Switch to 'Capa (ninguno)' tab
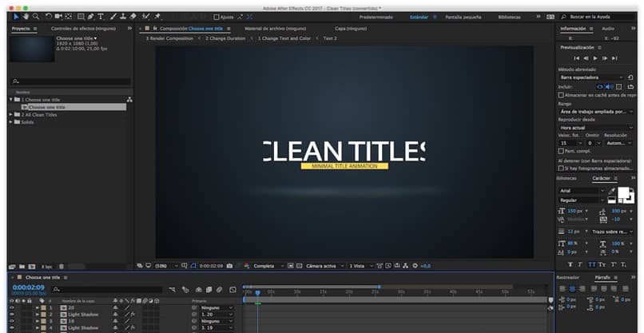The width and height of the screenshot is (644, 333). 351,28
